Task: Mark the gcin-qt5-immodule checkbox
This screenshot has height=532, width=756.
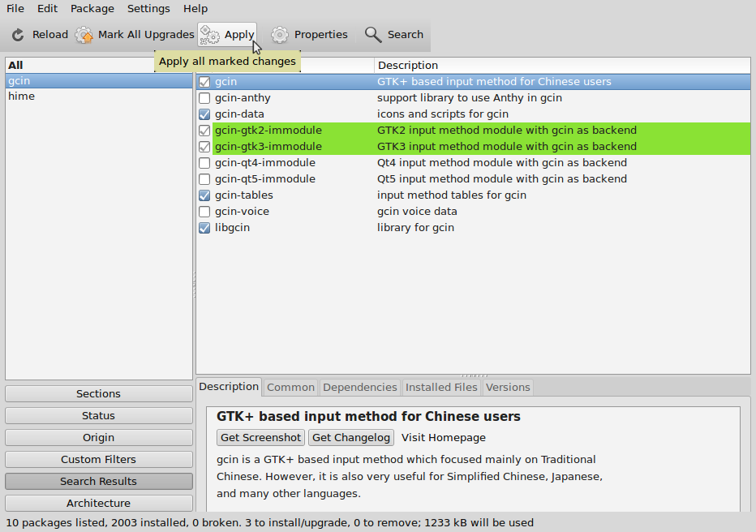Action: click(204, 179)
